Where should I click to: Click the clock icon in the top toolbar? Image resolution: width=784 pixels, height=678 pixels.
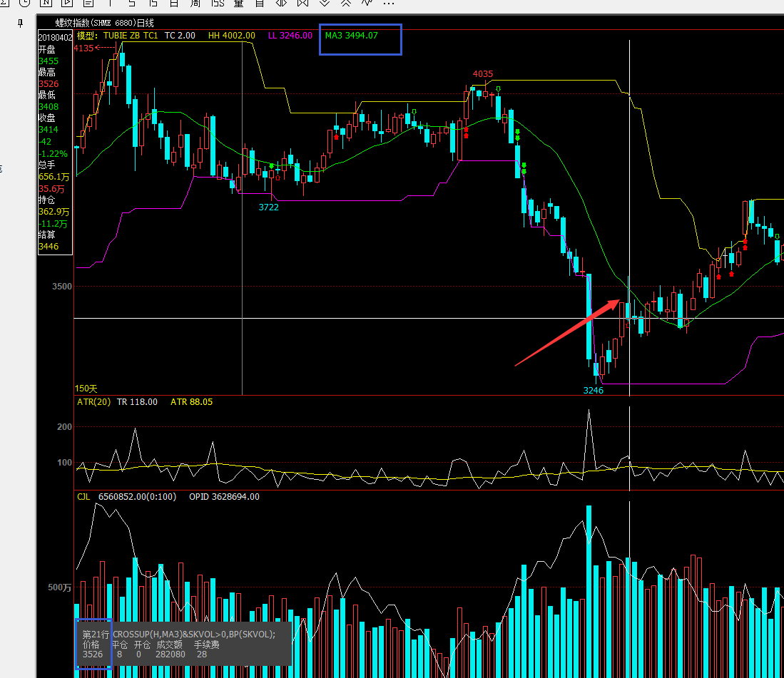click(24, 3)
